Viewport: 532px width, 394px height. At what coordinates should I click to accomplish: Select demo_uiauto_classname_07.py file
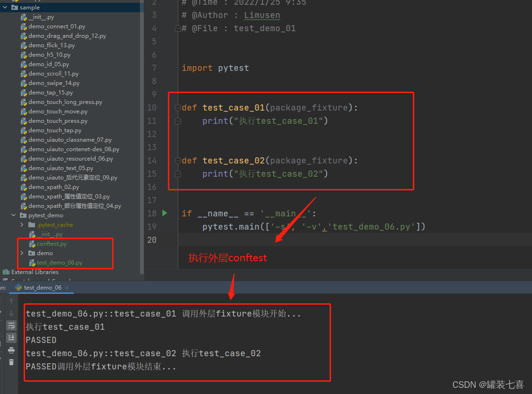click(70, 140)
